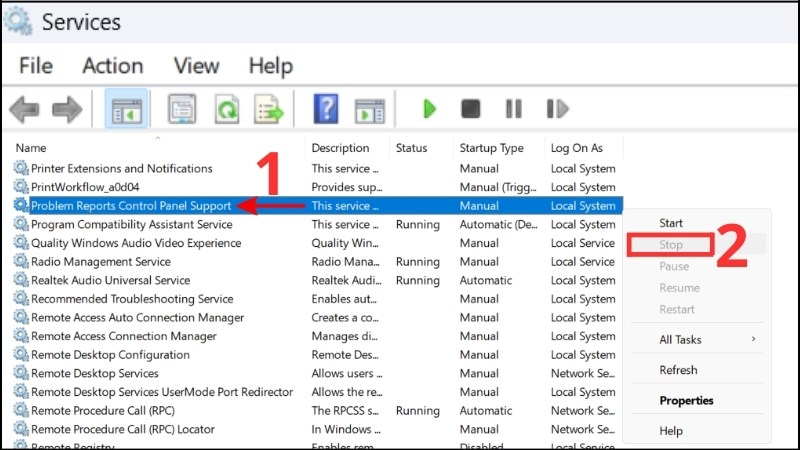Choose Properties in the context menu
The height and width of the screenshot is (450, 800).
[686, 401]
